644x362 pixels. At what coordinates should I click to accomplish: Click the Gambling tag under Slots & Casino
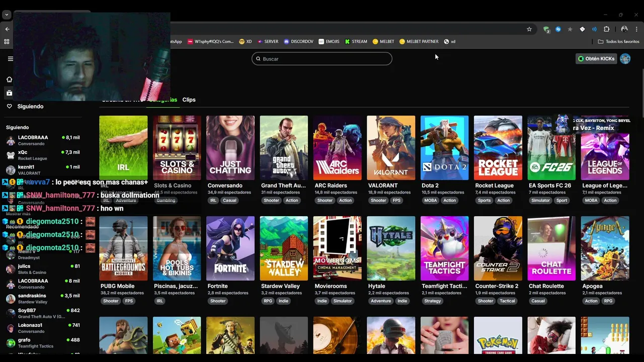click(166, 201)
